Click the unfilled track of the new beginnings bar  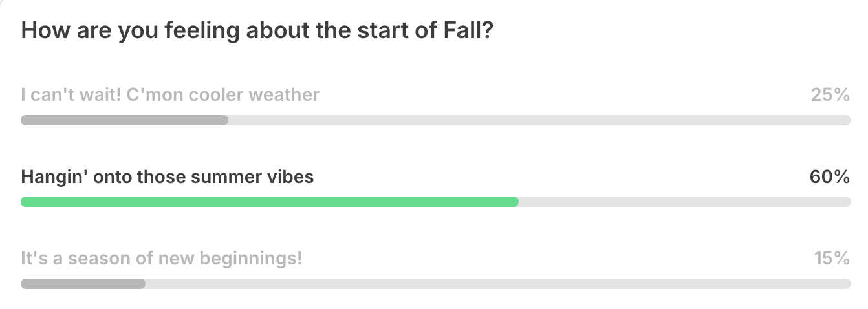[497, 284]
